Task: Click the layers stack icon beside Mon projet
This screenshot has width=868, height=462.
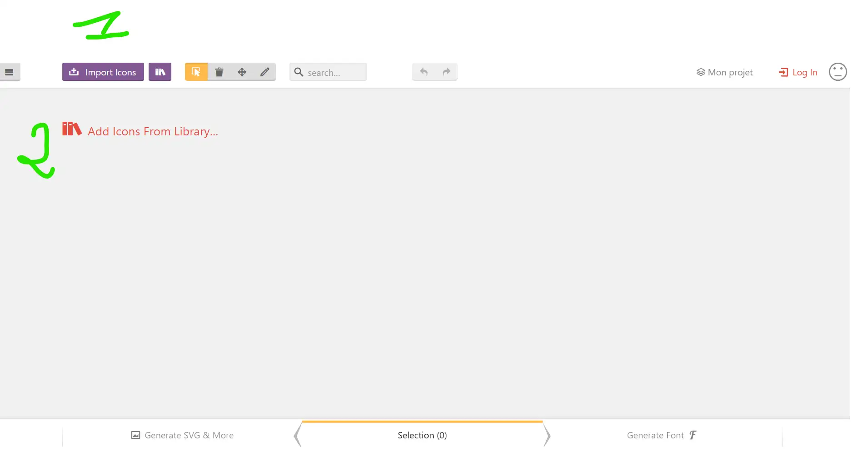Action: (700, 72)
